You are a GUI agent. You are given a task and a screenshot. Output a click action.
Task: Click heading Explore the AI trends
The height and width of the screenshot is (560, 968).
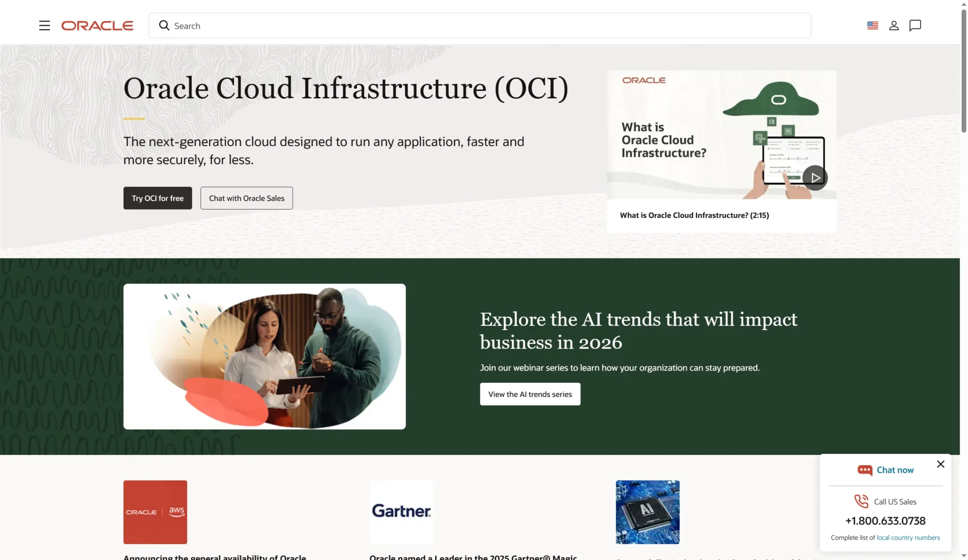click(638, 331)
